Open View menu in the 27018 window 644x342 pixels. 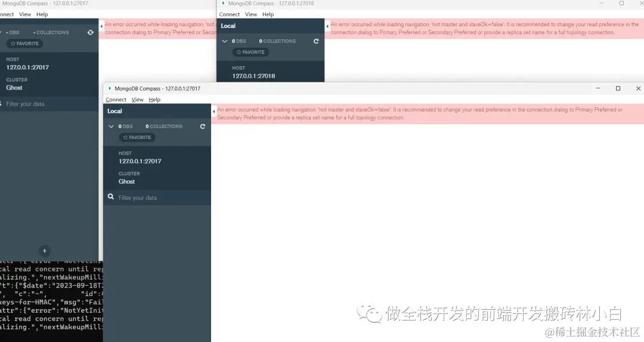point(251,14)
